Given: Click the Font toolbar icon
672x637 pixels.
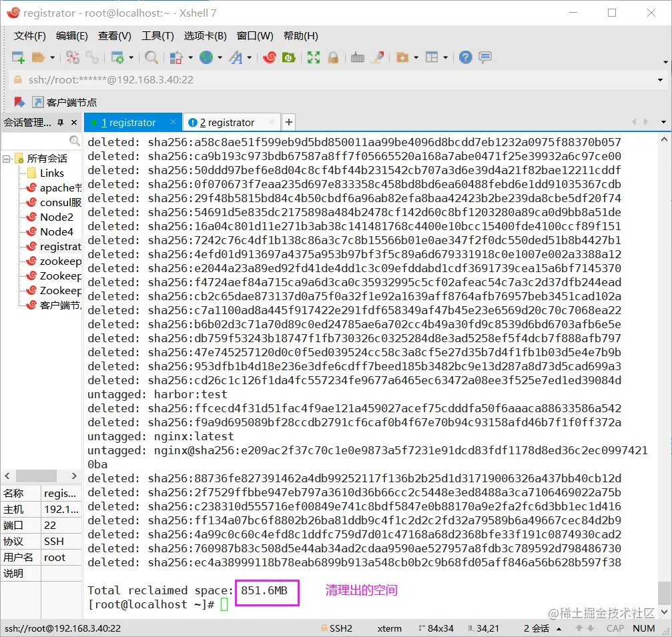Looking at the screenshot, I should click(x=236, y=57).
